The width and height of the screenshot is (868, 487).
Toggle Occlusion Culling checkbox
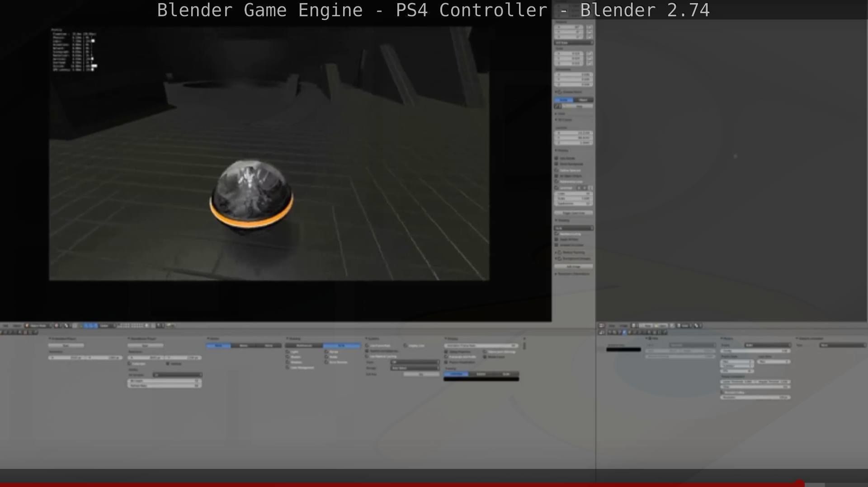point(723,393)
